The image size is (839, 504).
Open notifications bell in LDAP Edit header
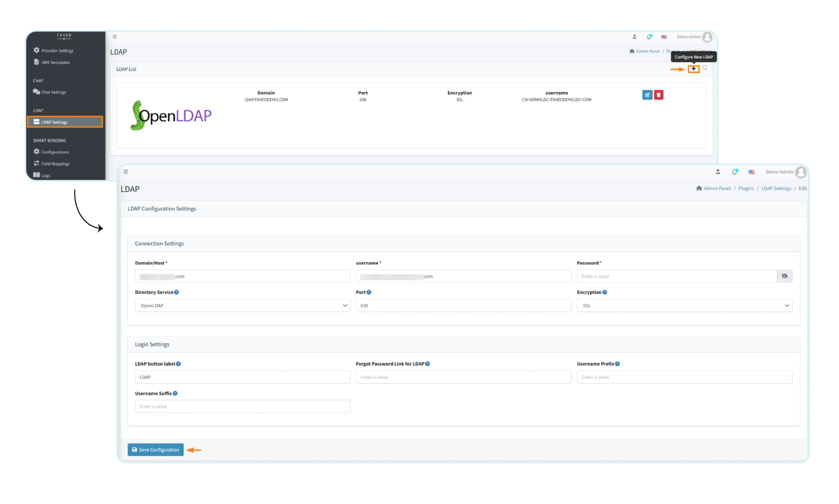[735, 172]
